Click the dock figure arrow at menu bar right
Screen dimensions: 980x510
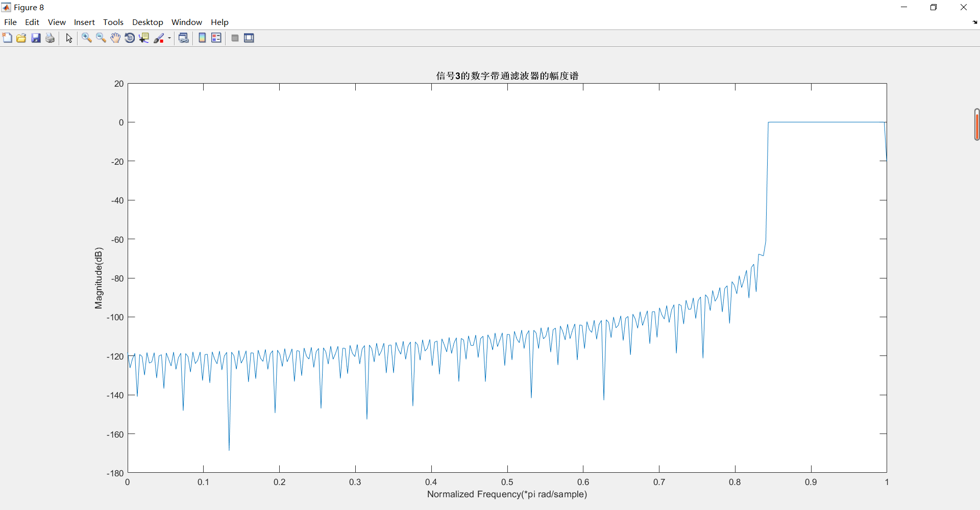point(975,22)
